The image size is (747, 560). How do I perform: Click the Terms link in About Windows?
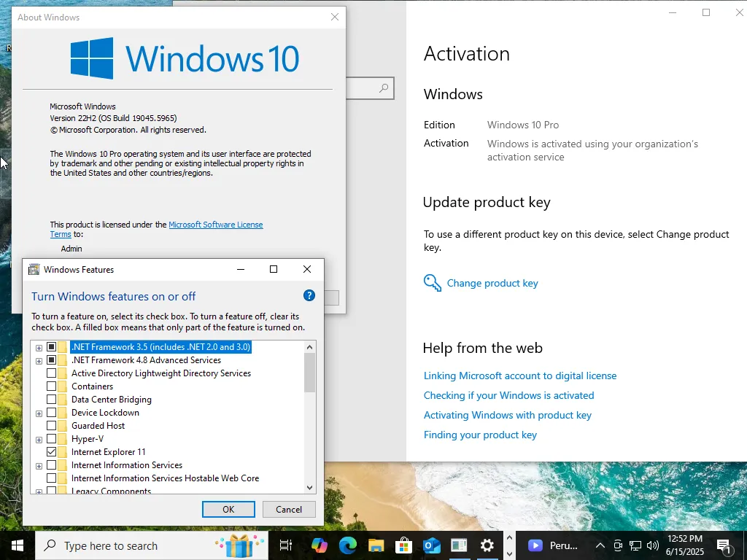(61, 234)
